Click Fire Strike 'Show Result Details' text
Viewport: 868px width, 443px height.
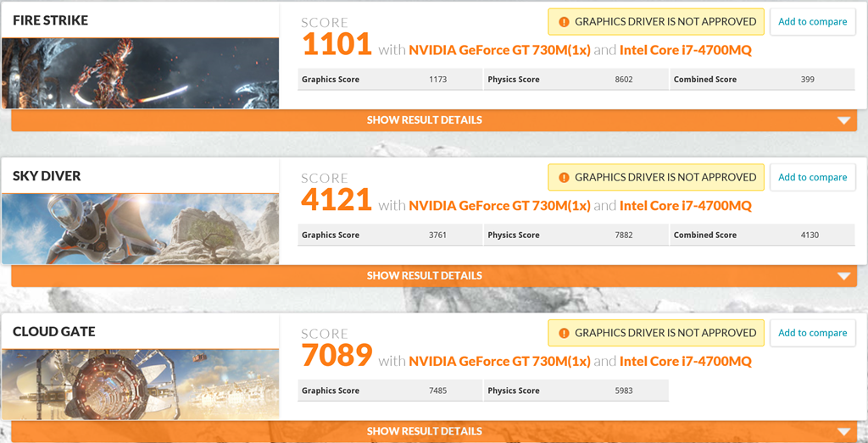[x=424, y=120]
